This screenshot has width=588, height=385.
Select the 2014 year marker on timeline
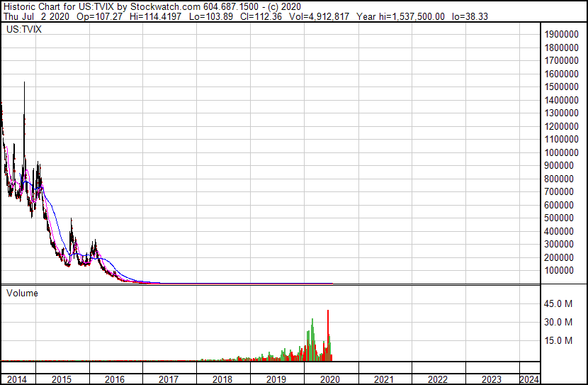[x=17, y=379]
